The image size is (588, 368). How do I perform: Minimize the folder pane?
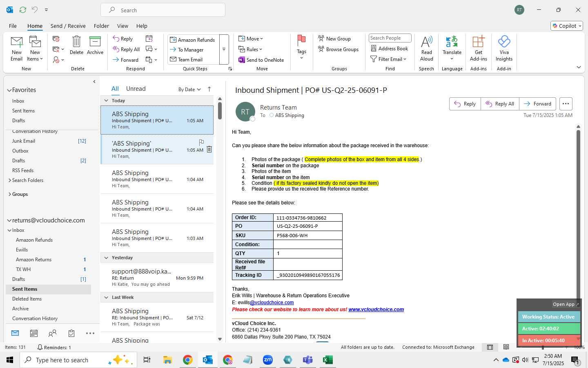tap(94, 81)
